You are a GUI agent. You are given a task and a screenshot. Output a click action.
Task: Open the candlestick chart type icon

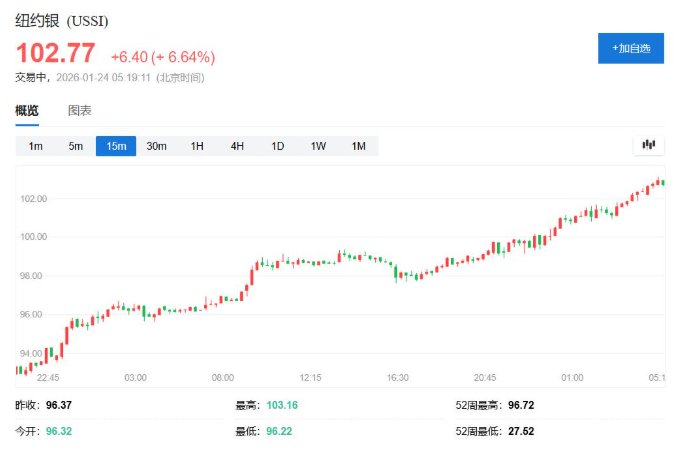[648, 145]
